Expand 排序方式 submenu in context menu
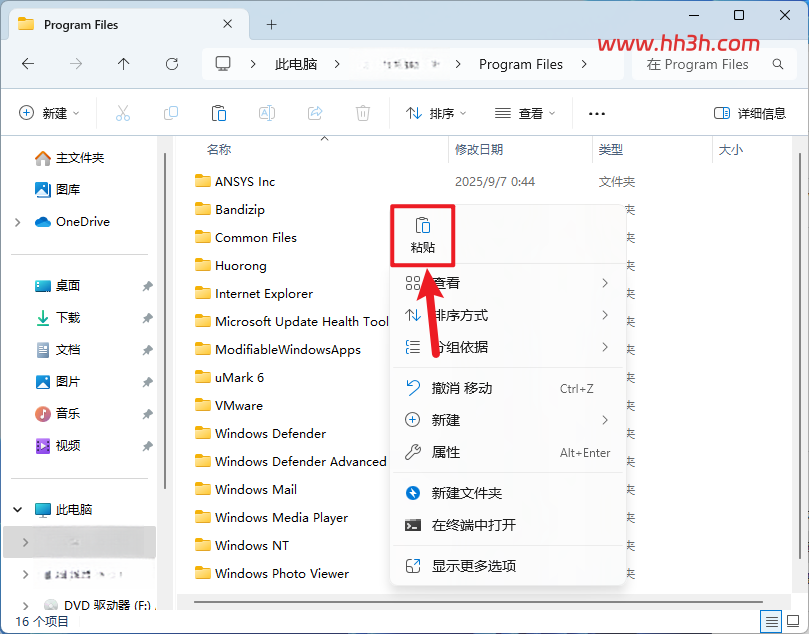 (x=508, y=315)
